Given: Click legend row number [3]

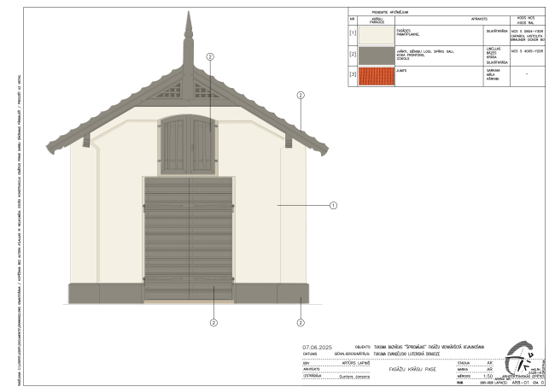Looking at the screenshot, I should (353, 77).
